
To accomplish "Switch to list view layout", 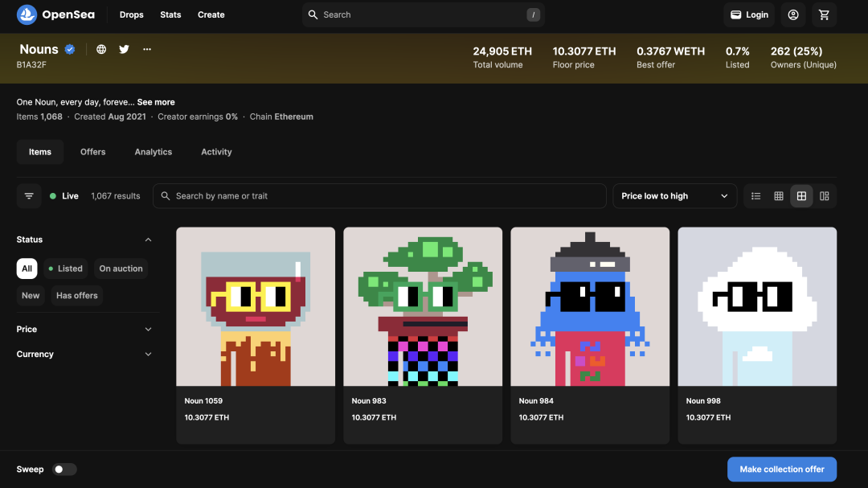I will 755,196.
